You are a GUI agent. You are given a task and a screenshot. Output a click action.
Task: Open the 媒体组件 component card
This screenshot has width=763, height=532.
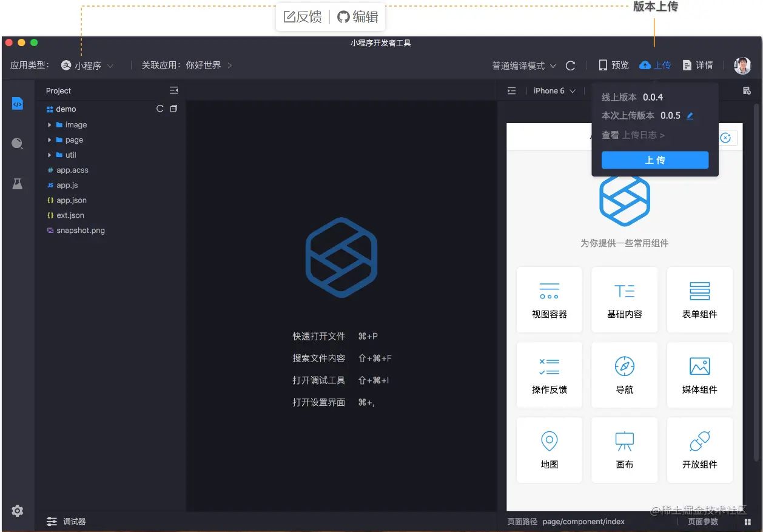coord(700,375)
